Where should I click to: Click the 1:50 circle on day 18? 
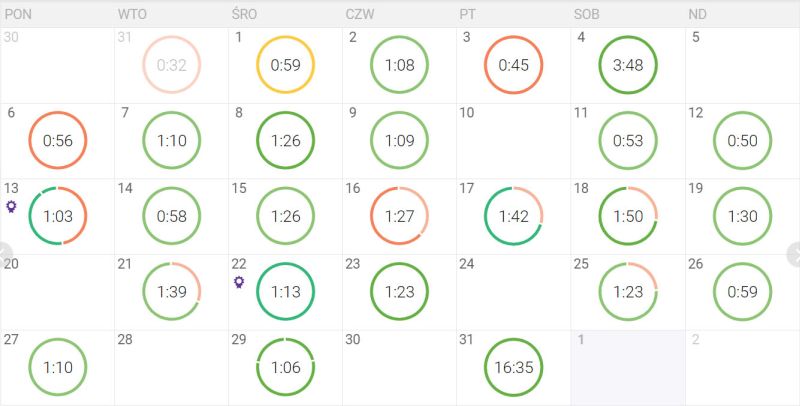tap(628, 216)
